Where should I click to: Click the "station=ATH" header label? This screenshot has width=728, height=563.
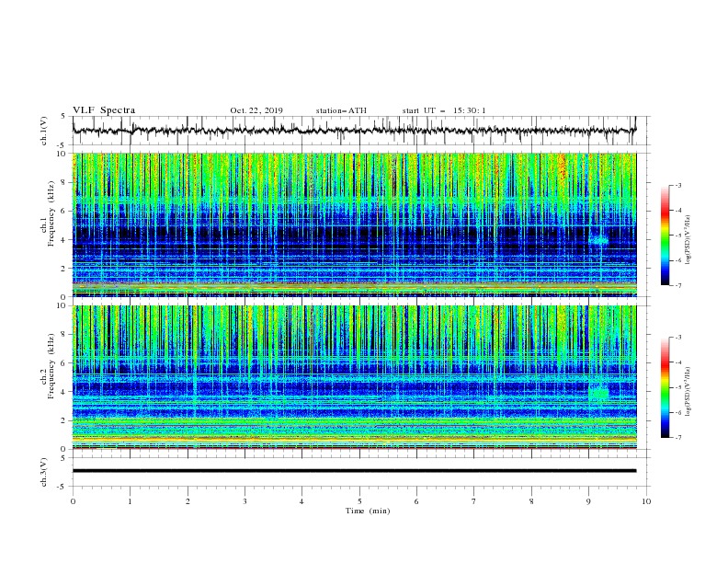(x=341, y=110)
